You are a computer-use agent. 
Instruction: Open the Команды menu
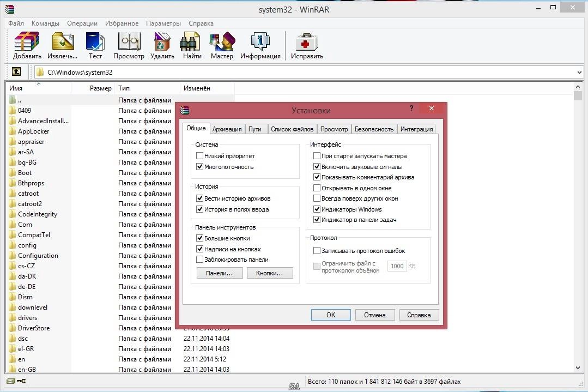[45, 23]
